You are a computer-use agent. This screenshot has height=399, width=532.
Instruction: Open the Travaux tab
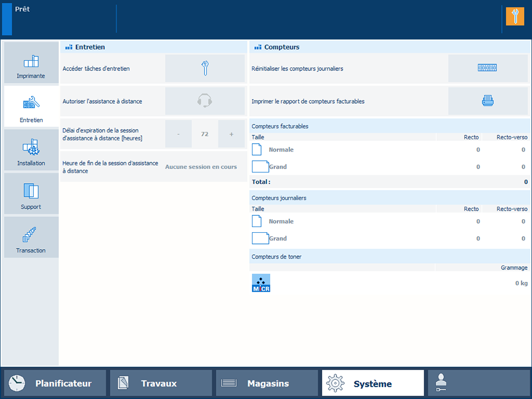point(161,383)
